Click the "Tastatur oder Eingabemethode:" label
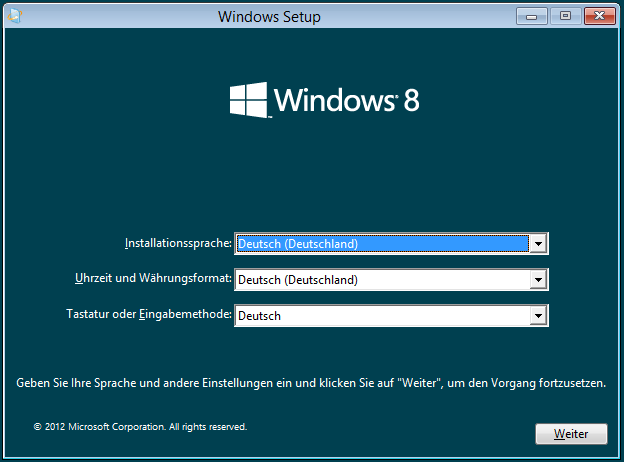The image size is (624, 462). (x=146, y=315)
